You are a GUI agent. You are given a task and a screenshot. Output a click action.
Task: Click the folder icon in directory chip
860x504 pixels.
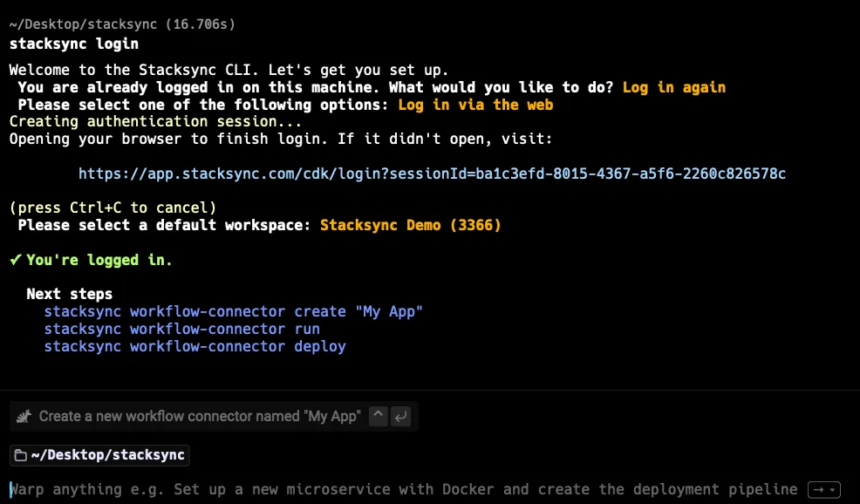21,455
